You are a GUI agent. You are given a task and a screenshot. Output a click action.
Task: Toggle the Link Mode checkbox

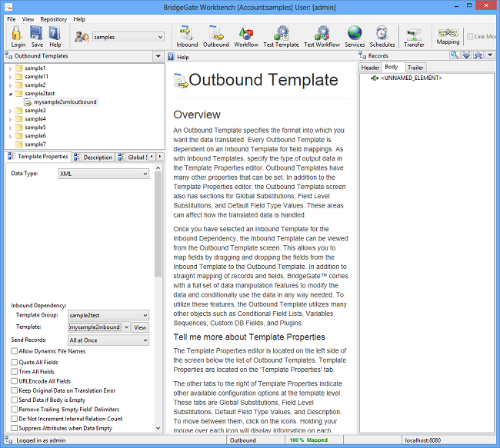470,36
